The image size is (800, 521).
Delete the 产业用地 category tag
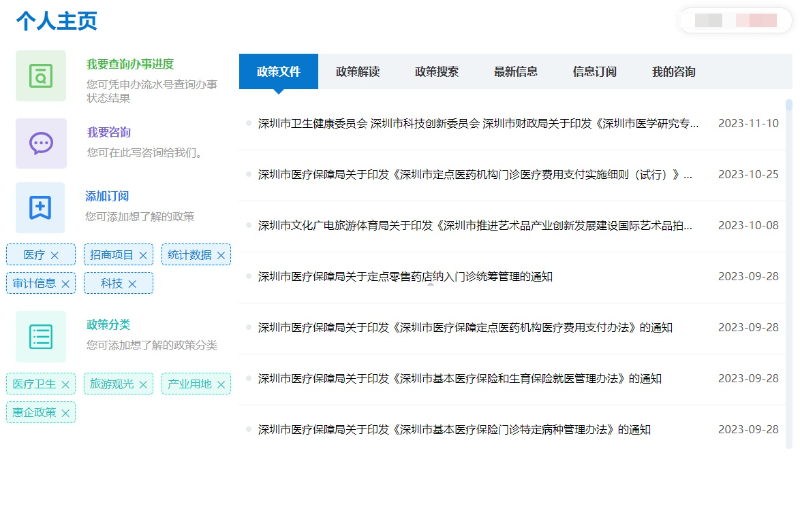point(221,385)
